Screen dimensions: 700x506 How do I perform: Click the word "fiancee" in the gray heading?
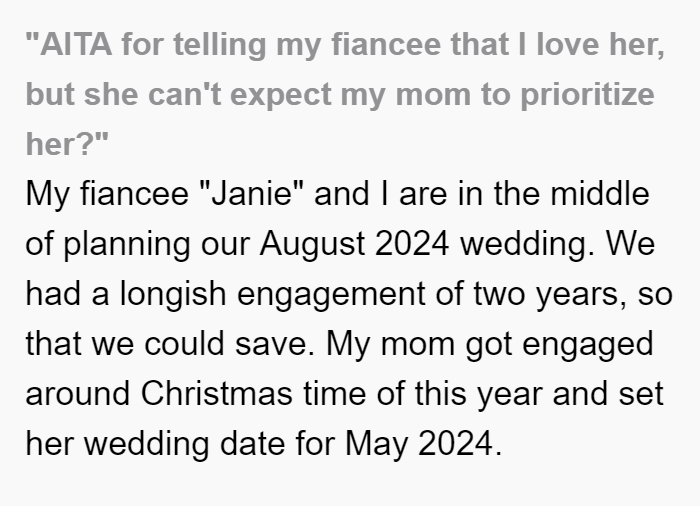tap(386, 45)
